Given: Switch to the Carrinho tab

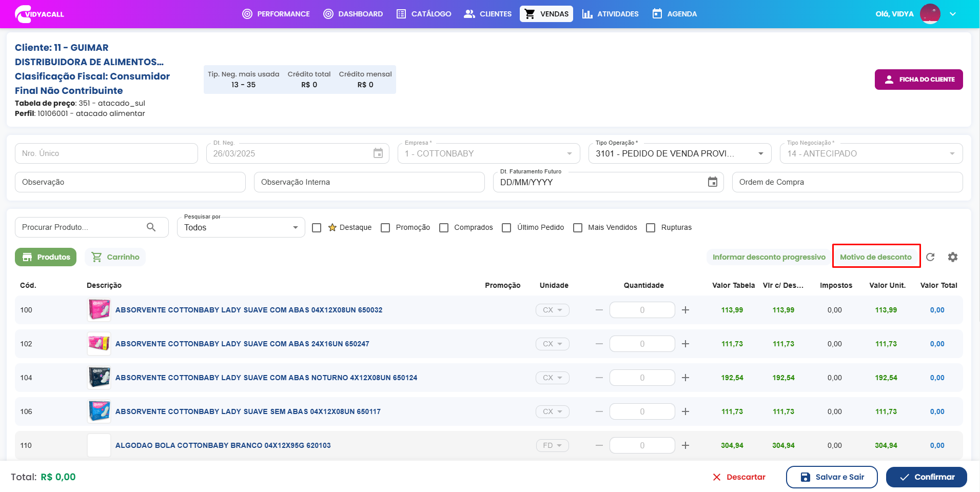Looking at the screenshot, I should coord(115,257).
